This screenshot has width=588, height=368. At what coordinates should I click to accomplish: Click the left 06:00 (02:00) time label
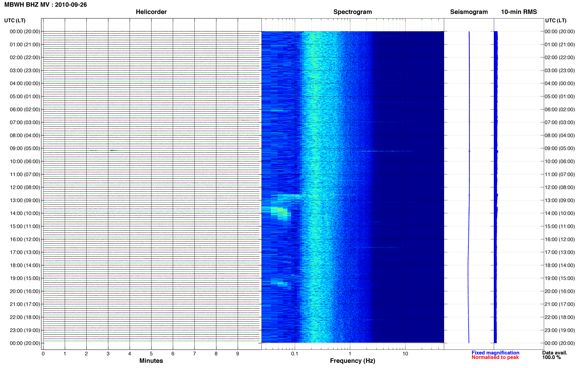pos(25,110)
